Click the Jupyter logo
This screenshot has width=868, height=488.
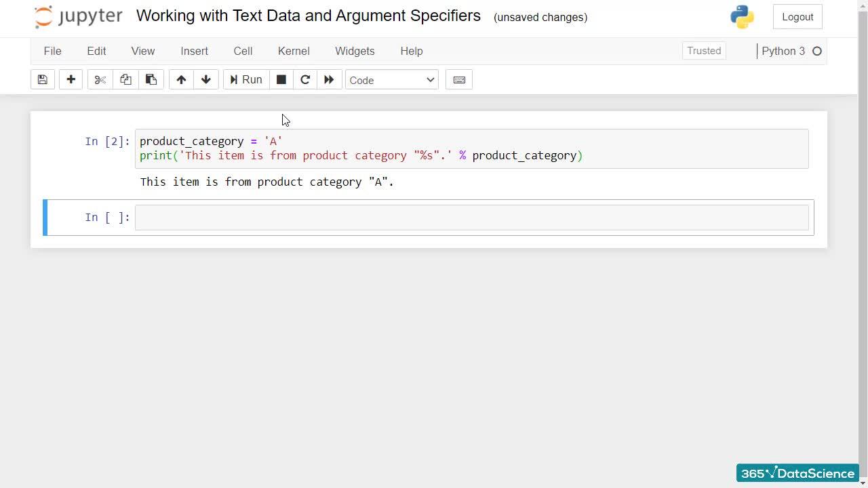coord(78,17)
